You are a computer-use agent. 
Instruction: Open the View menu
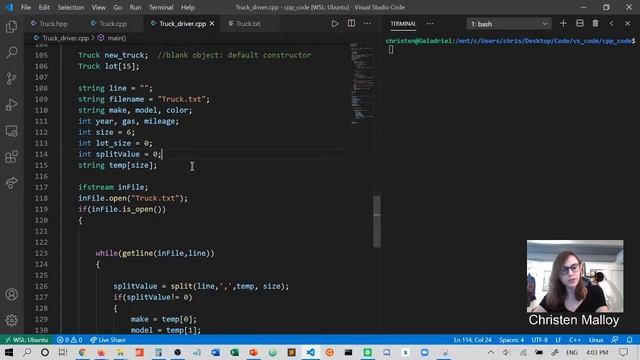coord(98,7)
